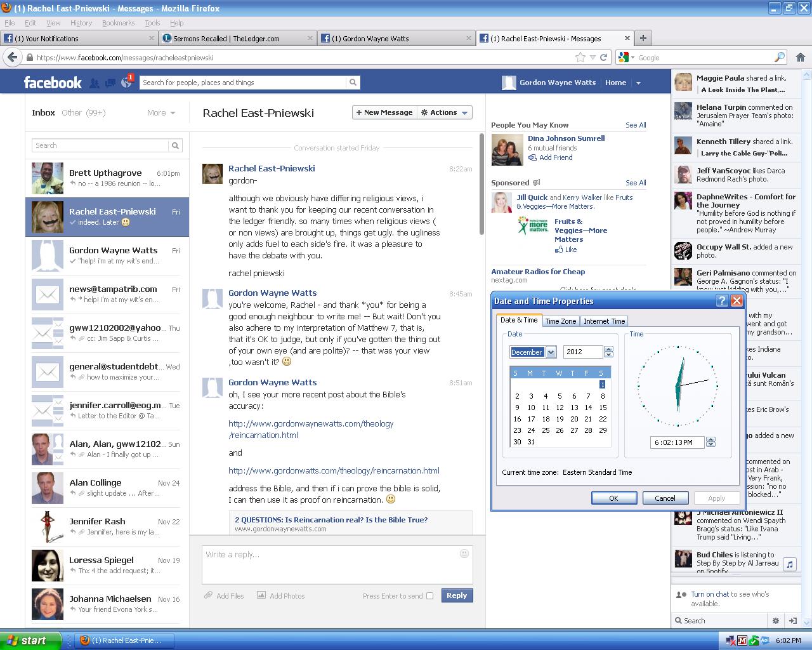This screenshot has height=650, width=812.
Task: Open a new Firefox tab with plus
Action: 643,38
